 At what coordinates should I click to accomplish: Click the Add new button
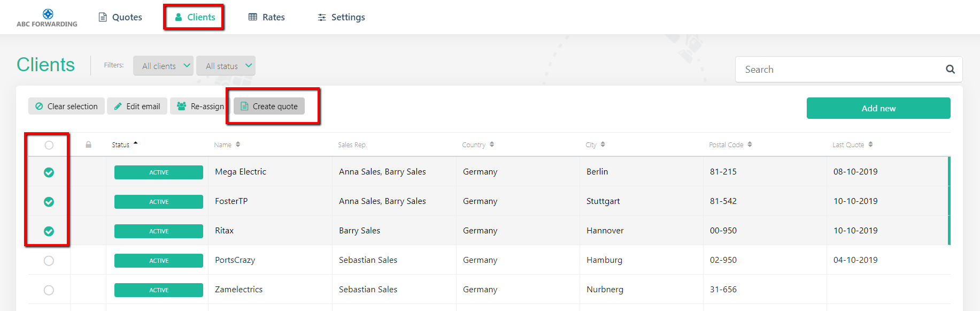[878, 108]
